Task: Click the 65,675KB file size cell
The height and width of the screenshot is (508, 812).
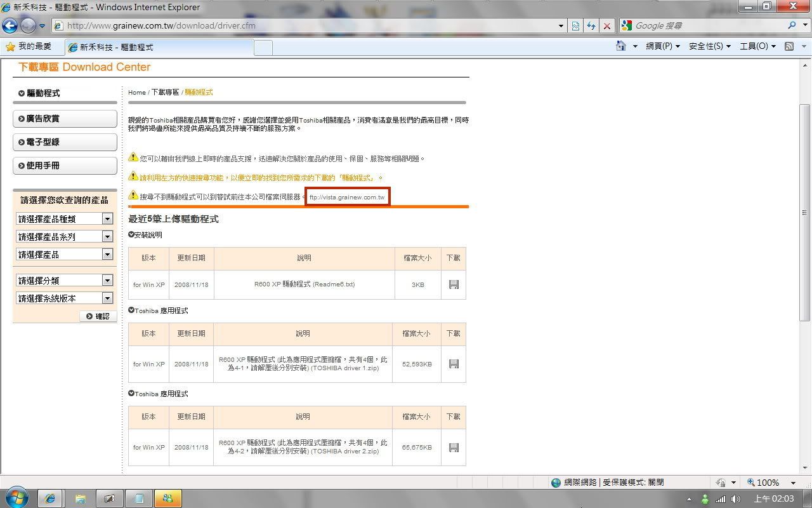Action: coord(417,448)
